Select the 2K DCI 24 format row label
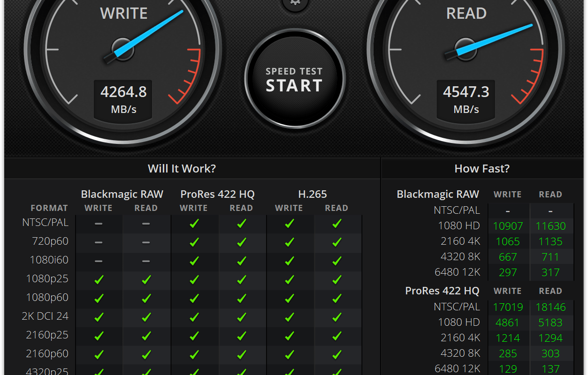This screenshot has height=375, width=588. [45, 316]
